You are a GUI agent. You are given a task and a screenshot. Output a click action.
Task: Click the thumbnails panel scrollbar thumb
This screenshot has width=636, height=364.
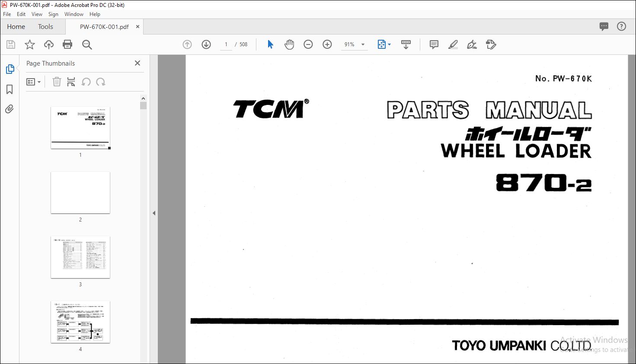tap(144, 106)
